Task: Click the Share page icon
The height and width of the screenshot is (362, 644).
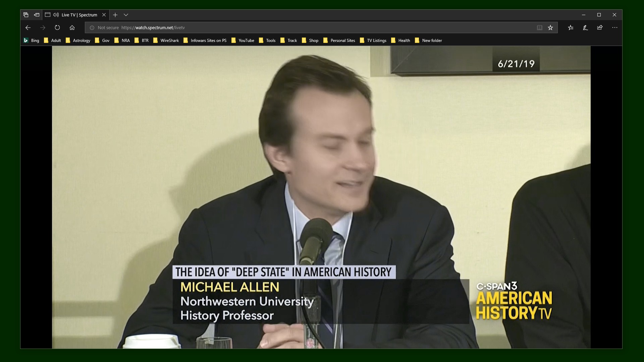Action: click(x=600, y=28)
